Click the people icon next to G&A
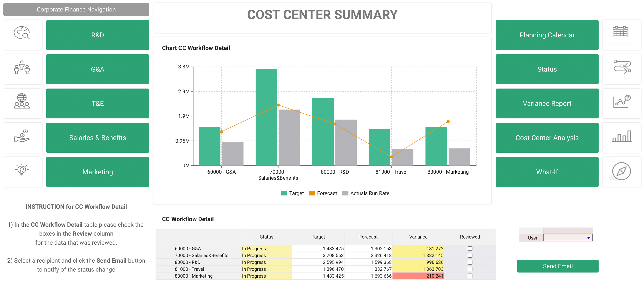 click(22, 68)
